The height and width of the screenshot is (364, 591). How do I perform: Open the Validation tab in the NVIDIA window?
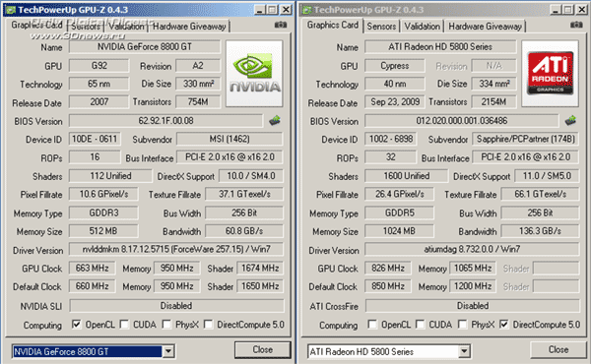(126, 27)
